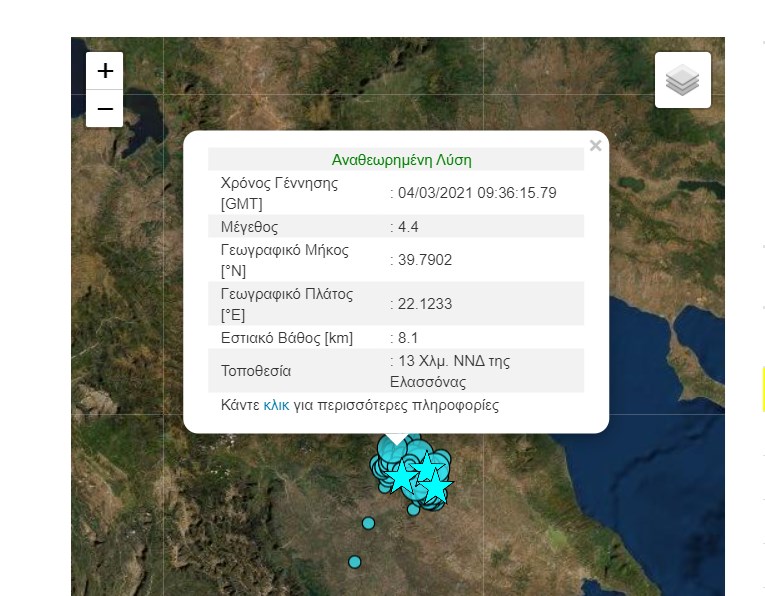The image size is (765, 596).
Task: Click the 'Τοποθεσία' row label
Action: point(256,371)
